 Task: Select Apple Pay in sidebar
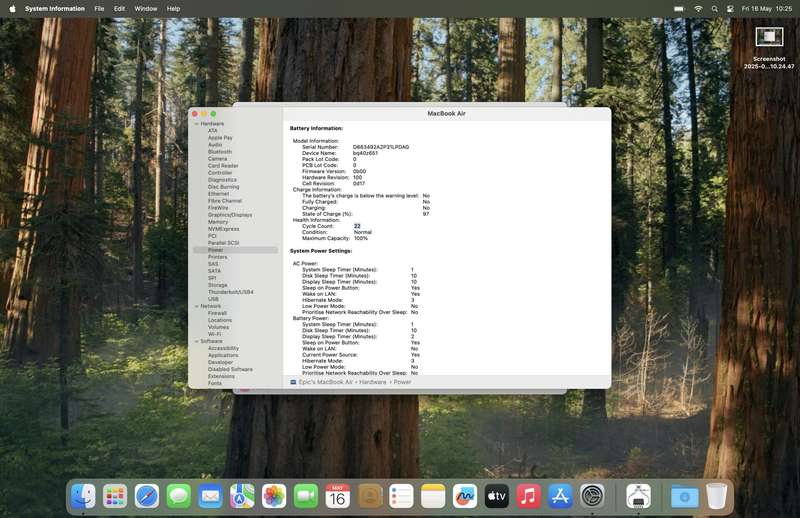pyautogui.click(x=220, y=138)
